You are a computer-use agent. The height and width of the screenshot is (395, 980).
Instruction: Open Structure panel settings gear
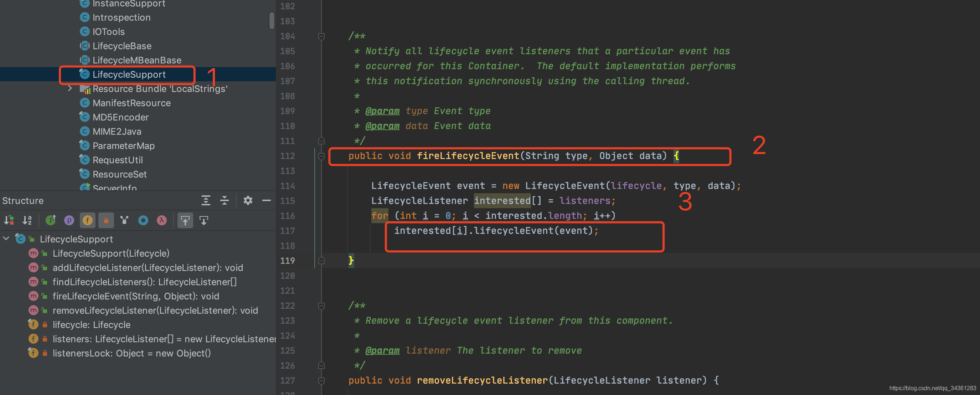248,200
